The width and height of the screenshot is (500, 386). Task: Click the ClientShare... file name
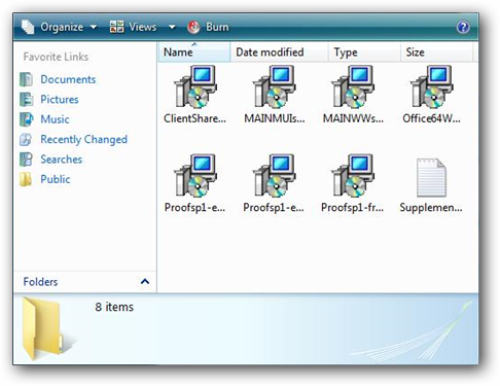pyautogui.click(x=195, y=118)
